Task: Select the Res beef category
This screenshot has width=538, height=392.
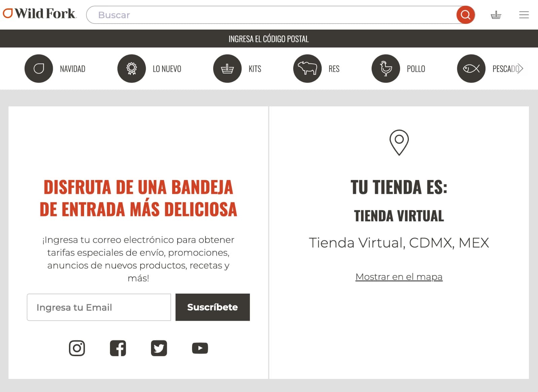Action: [x=307, y=68]
